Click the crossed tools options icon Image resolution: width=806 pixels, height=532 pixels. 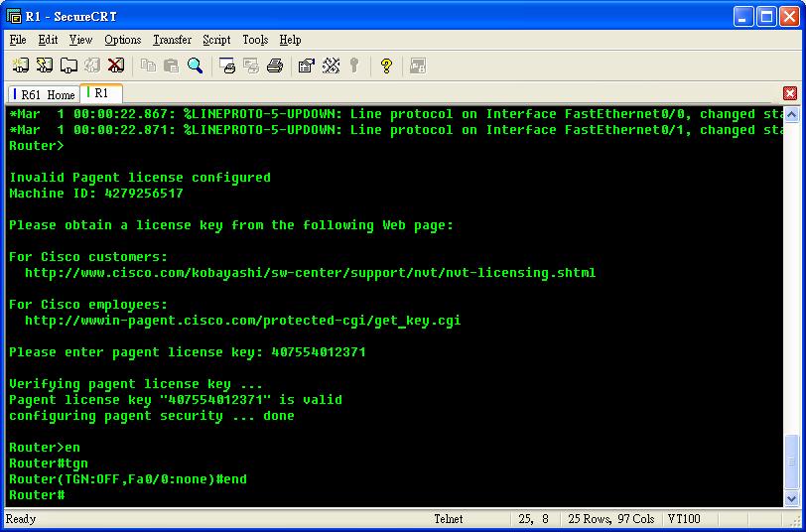331,66
